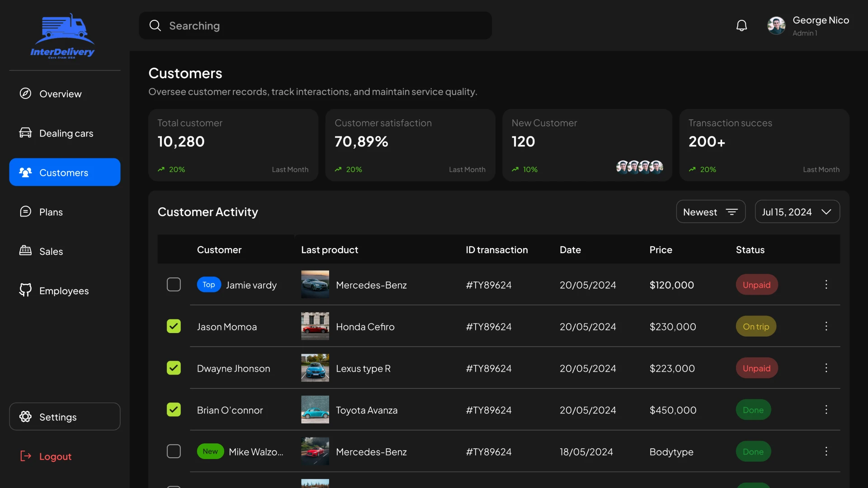Viewport: 868px width, 488px height.
Task: Select the Dealing cars sidebar icon
Action: (26, 133)
